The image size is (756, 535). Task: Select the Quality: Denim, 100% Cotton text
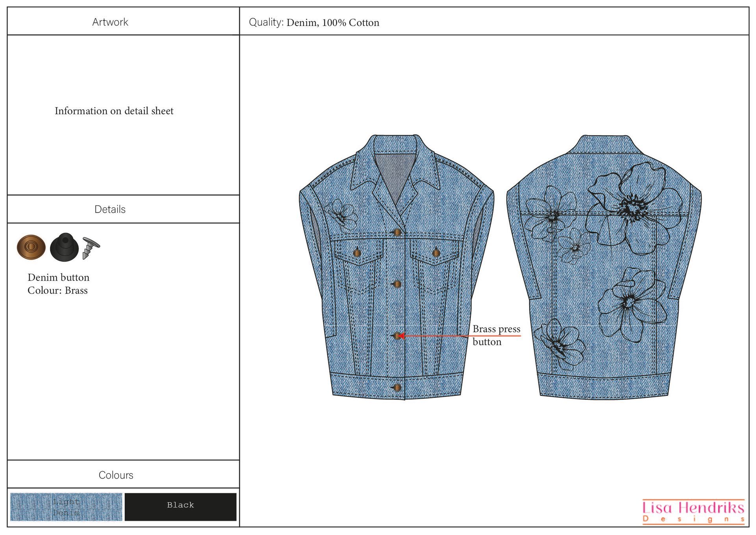point(314,22)
